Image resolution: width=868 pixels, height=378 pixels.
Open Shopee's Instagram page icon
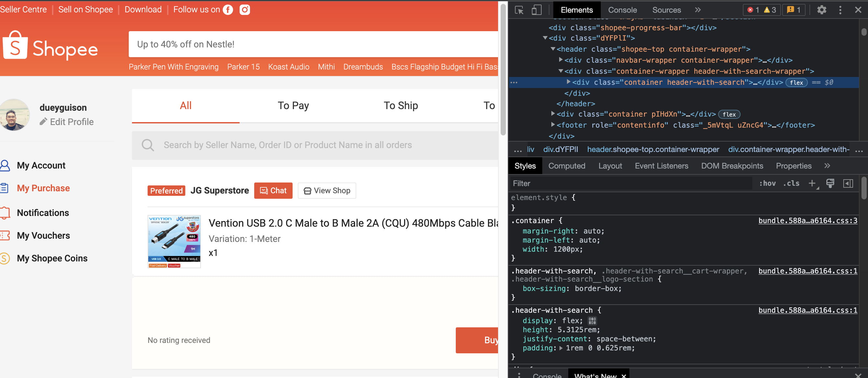(244, 10)
